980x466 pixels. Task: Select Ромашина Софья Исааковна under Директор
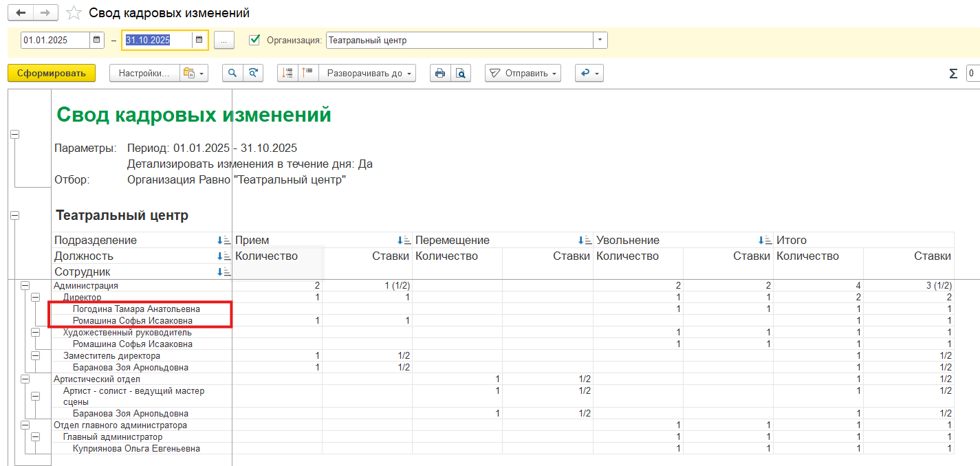point(132,320)
